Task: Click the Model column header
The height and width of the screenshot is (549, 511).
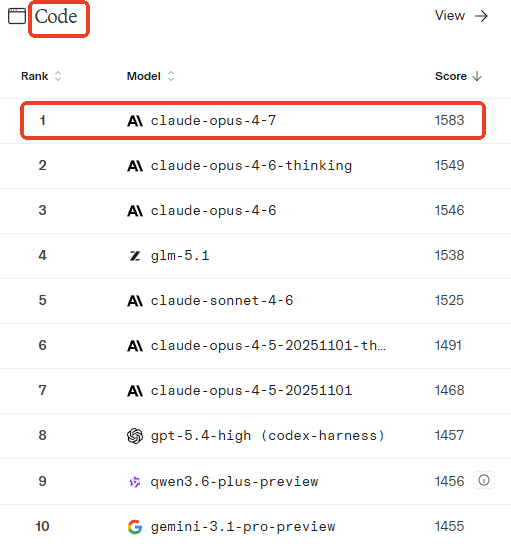Action: pos(144,76)
